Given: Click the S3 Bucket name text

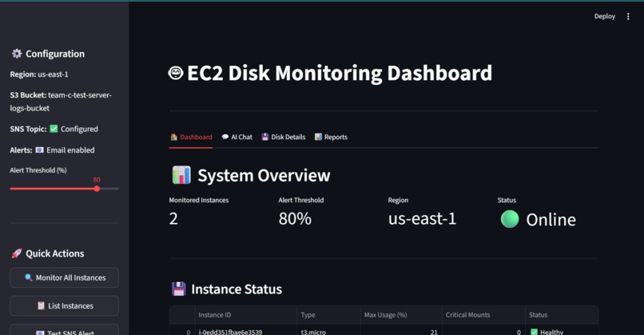Looking at the screenshot, I should [x=61, y=102].
